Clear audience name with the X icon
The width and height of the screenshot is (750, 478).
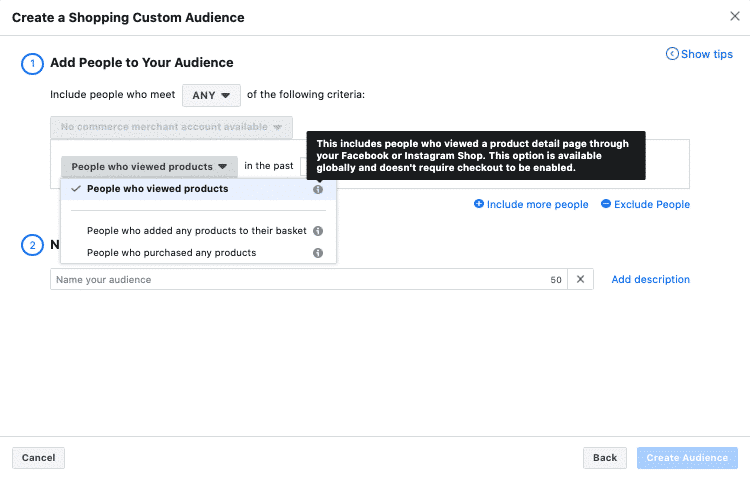pos(580,280)
